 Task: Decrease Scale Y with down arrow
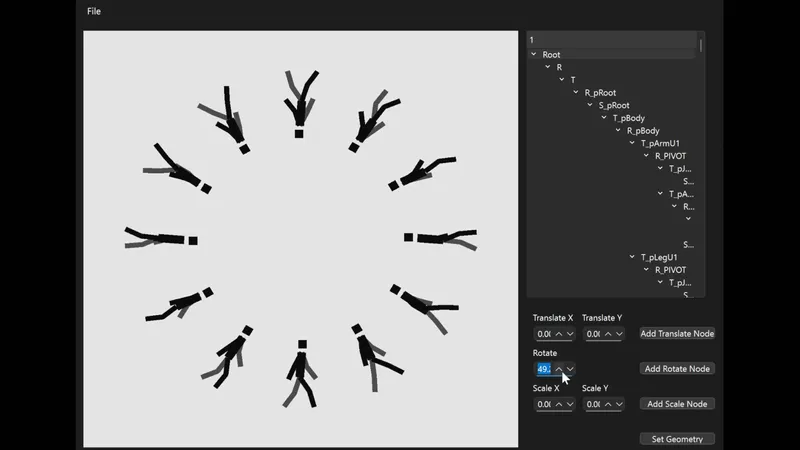click(619, 404)
